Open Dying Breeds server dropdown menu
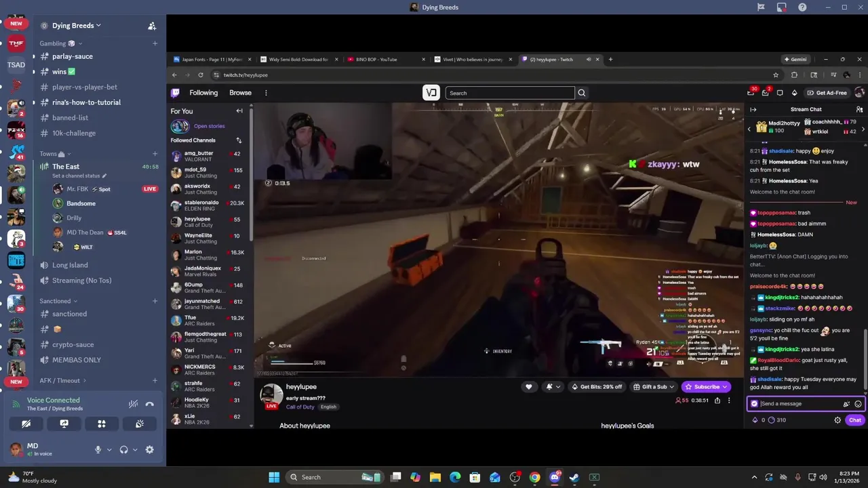 77,25
